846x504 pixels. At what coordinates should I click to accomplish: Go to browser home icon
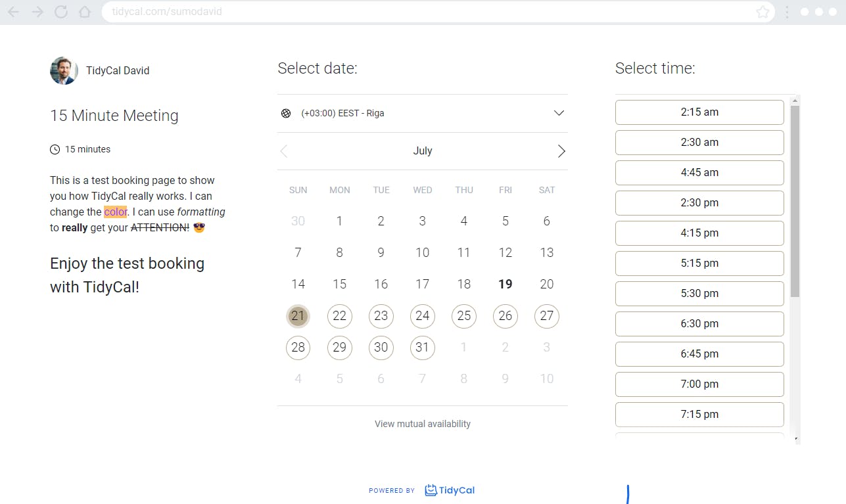click(x=84, y=12)
